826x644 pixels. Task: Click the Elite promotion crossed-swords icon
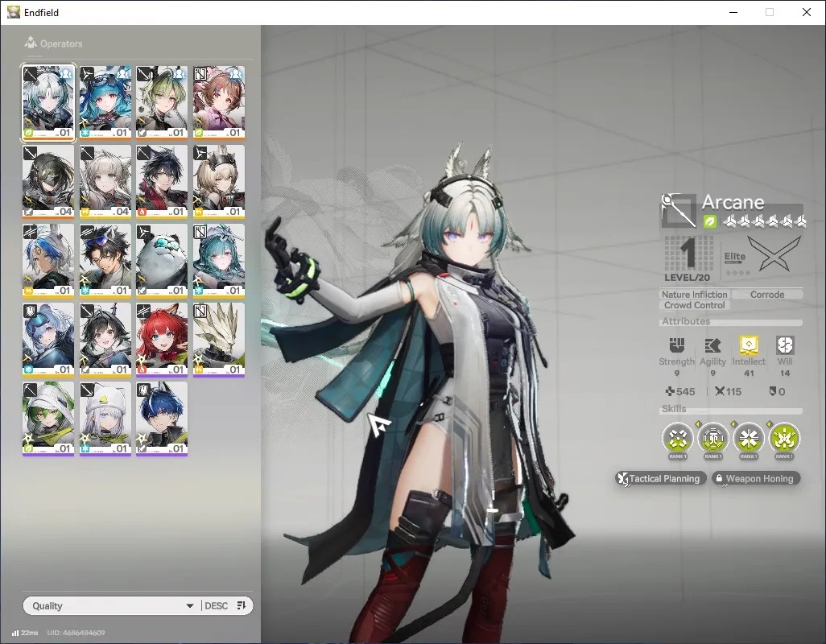click(x=774, y=254)
